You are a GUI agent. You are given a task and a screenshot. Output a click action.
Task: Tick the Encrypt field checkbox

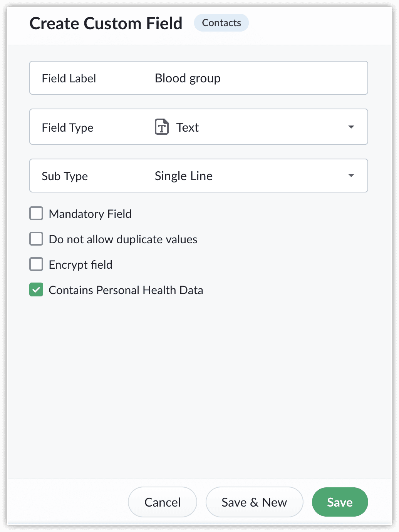(36, 264)
